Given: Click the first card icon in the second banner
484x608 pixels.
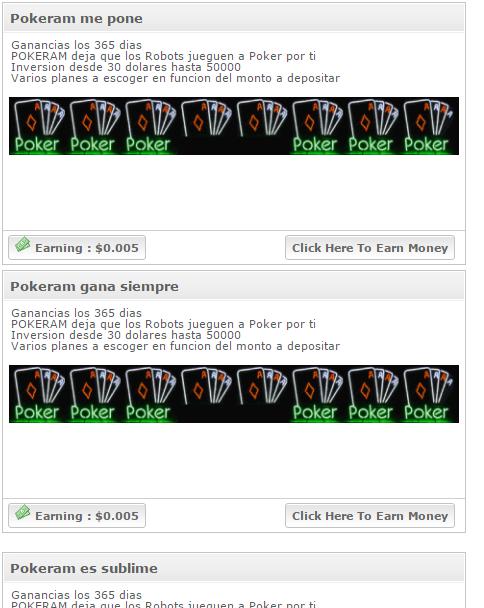Looking at the screenshot, I should coord(37,394).
